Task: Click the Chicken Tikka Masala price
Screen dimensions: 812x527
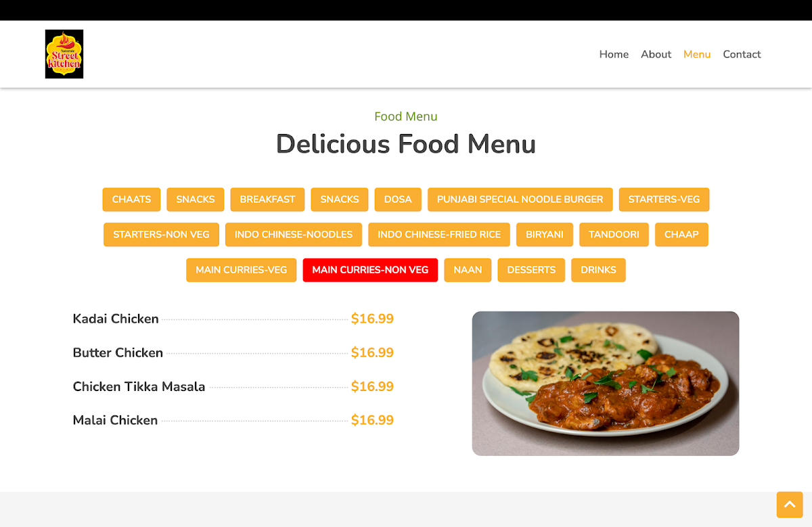Action: 372,386
